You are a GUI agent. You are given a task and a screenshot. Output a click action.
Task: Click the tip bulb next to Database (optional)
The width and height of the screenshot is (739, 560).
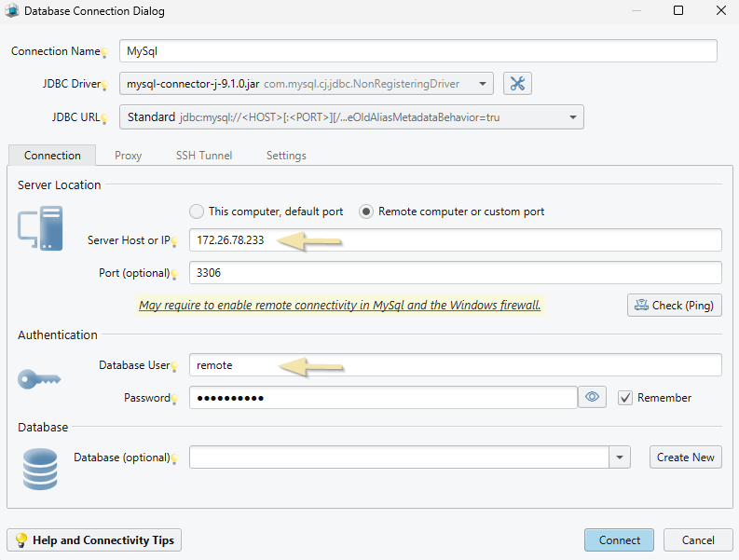point(174,458)
